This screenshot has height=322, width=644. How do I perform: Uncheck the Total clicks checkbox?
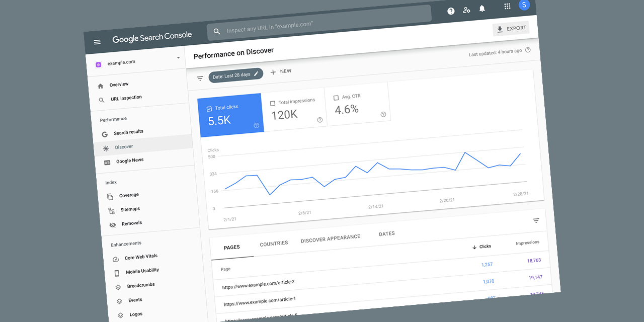pyautogui.click(x=209, y=109)
